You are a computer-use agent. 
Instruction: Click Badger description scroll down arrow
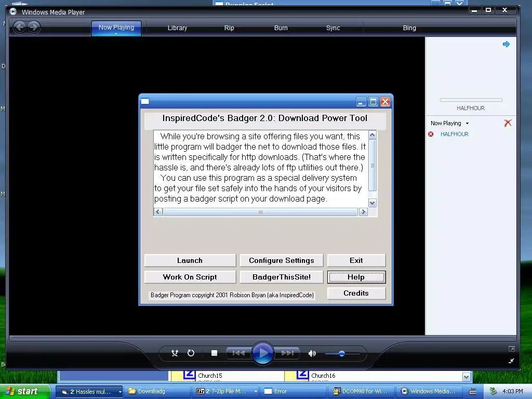pos(372,203)
